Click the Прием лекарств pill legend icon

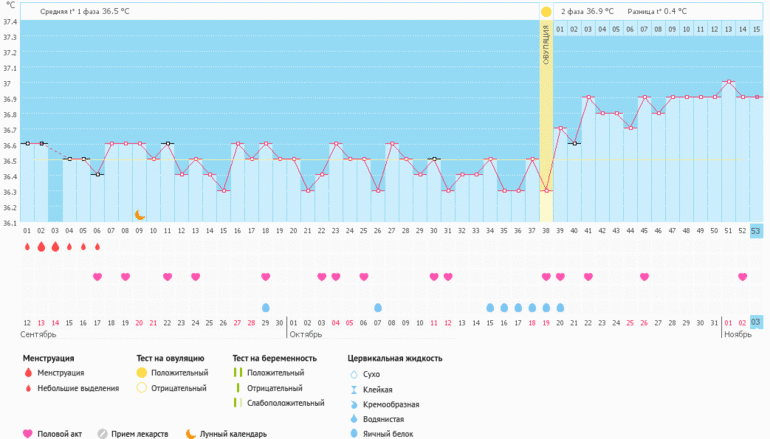click(x=102, y=434)
